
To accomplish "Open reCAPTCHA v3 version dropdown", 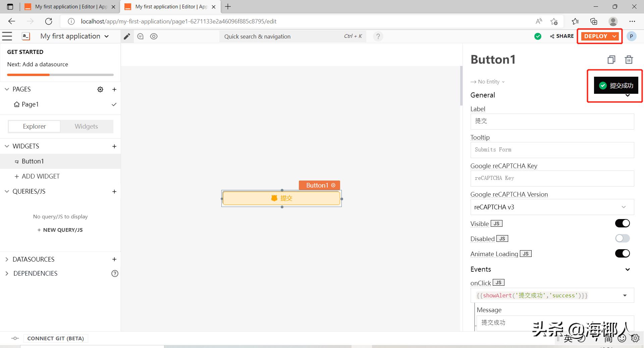I will pyautogui.click(x=552, y=207).
